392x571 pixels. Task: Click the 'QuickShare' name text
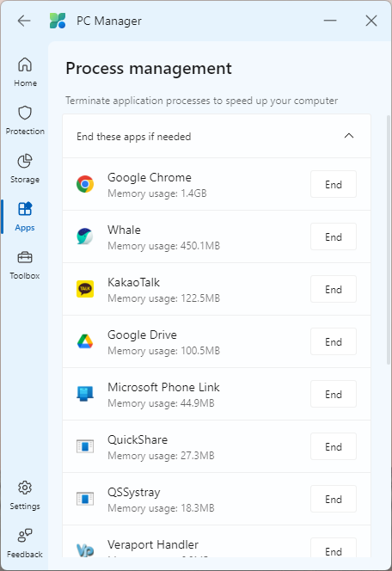click(138, 439)
